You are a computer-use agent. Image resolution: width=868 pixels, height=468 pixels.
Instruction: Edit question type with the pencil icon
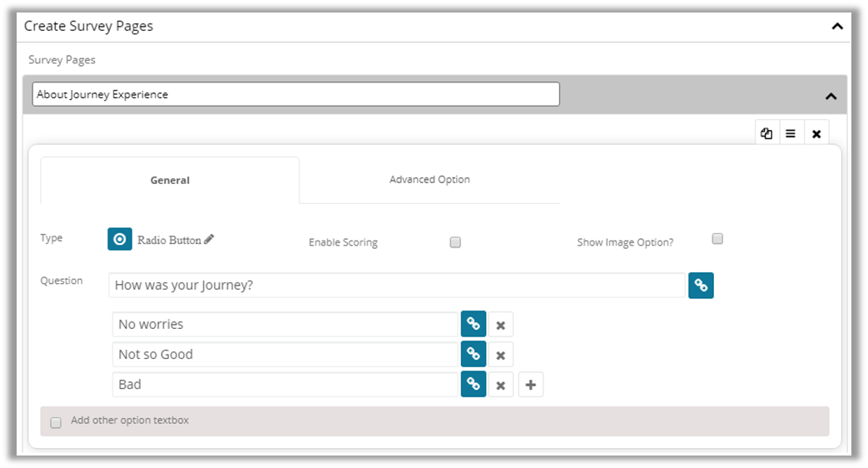(x=209, y=239)
